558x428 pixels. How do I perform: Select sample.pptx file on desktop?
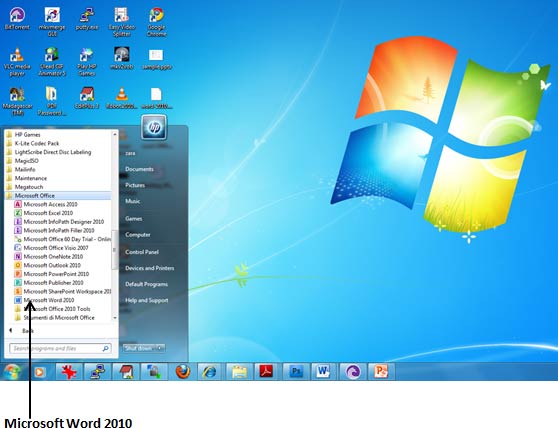pos(156,59)
